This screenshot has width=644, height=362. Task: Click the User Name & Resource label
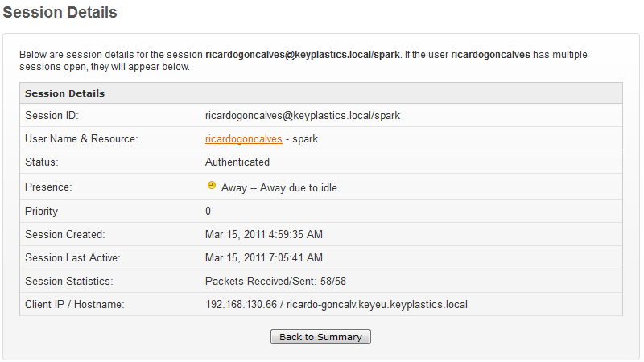coord(81,139)
